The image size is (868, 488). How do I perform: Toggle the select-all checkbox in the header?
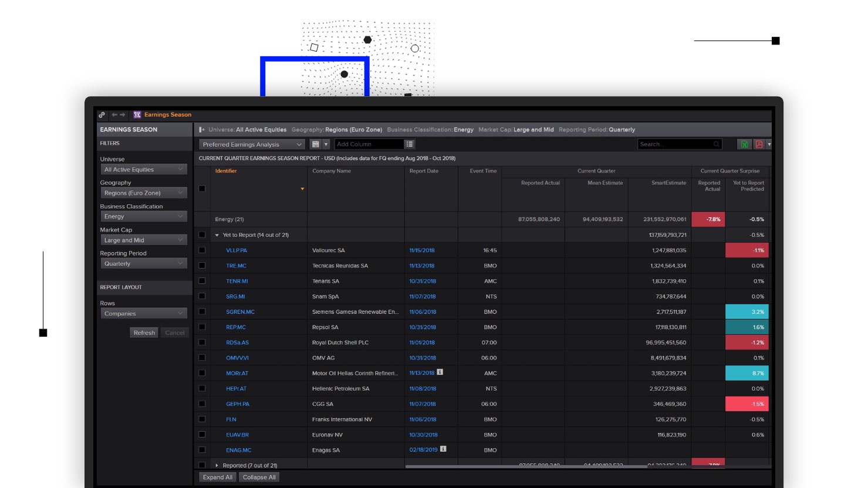[202, 189]
